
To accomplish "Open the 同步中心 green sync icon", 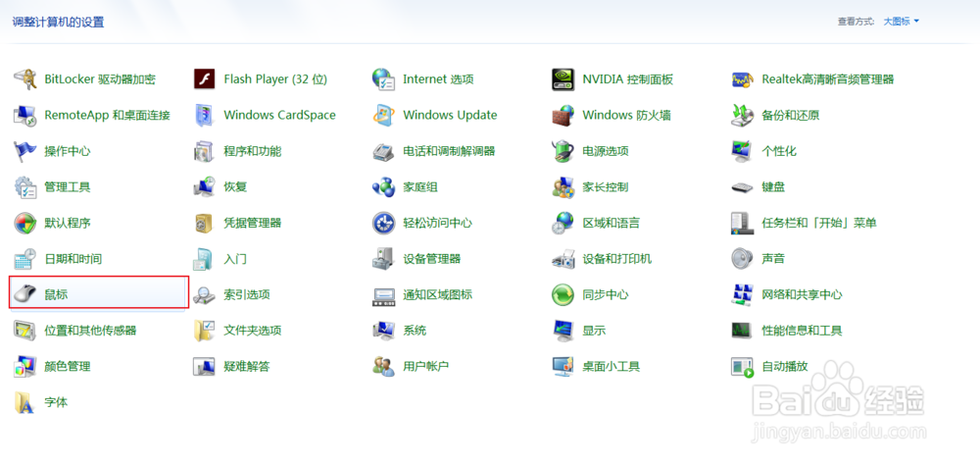I will pos(563,294).
